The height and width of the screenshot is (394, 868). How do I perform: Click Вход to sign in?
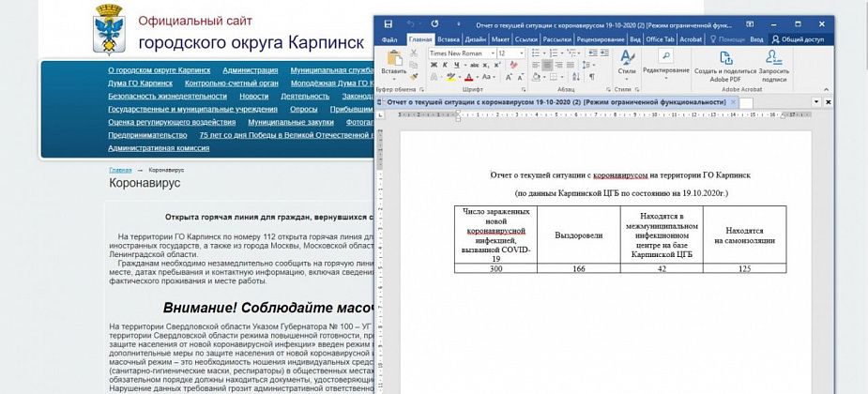click(x=756, y=39)
